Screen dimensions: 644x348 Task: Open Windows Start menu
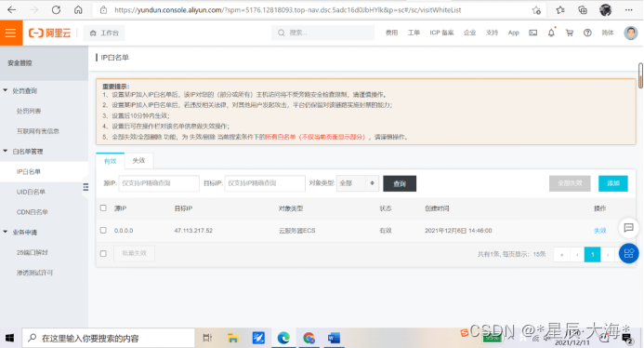coord(10,338)
